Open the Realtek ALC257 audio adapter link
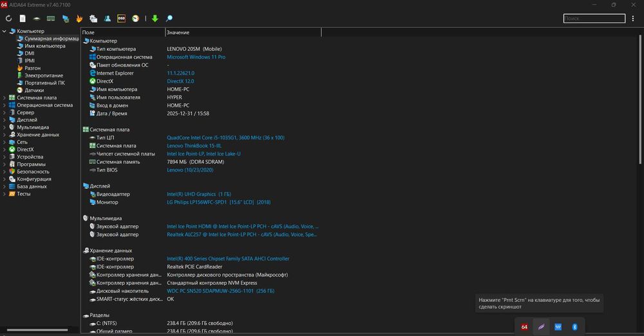 point(242,235)
